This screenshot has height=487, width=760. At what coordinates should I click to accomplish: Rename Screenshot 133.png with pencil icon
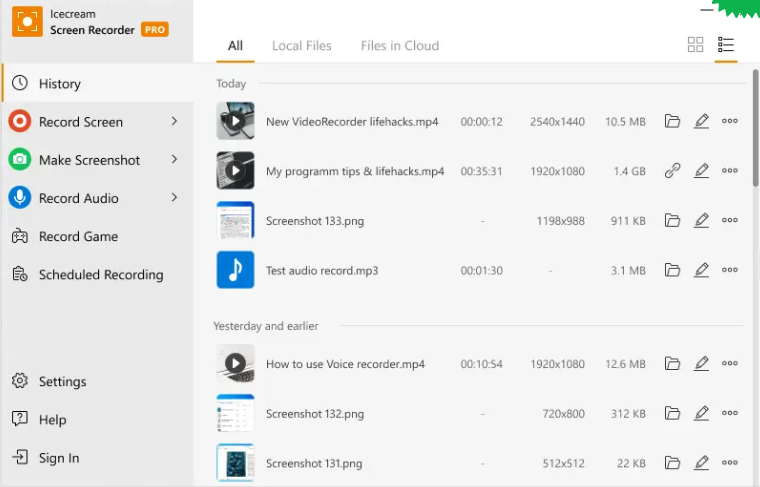tap(701, 220)
